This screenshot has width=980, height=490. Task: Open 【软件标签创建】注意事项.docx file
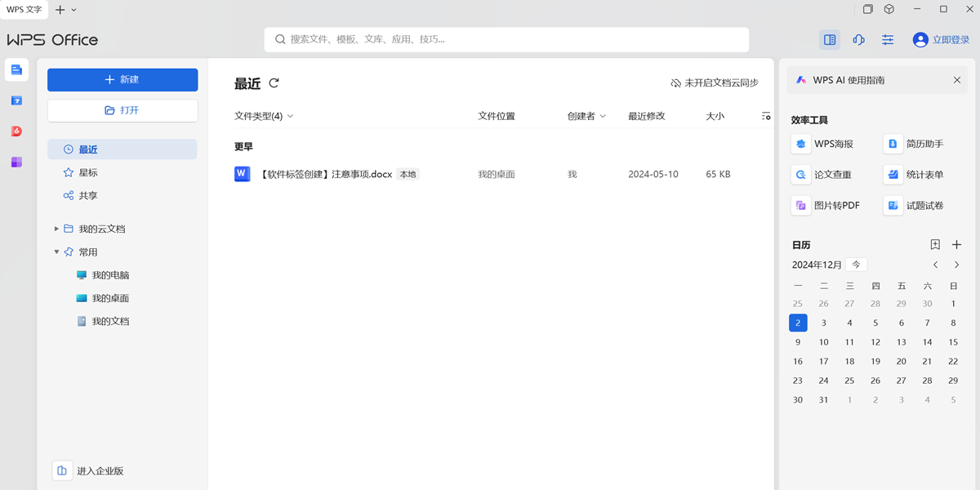point(327,174)
